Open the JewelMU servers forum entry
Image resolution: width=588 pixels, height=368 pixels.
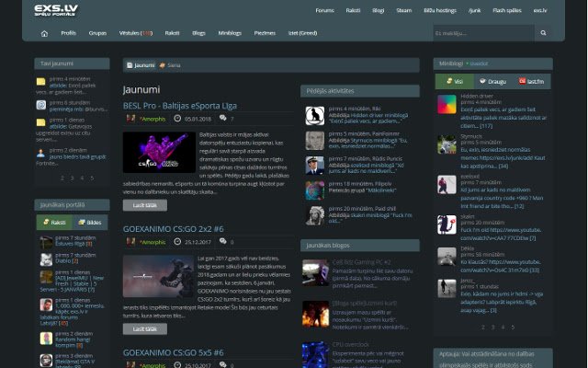coord(72,284)
